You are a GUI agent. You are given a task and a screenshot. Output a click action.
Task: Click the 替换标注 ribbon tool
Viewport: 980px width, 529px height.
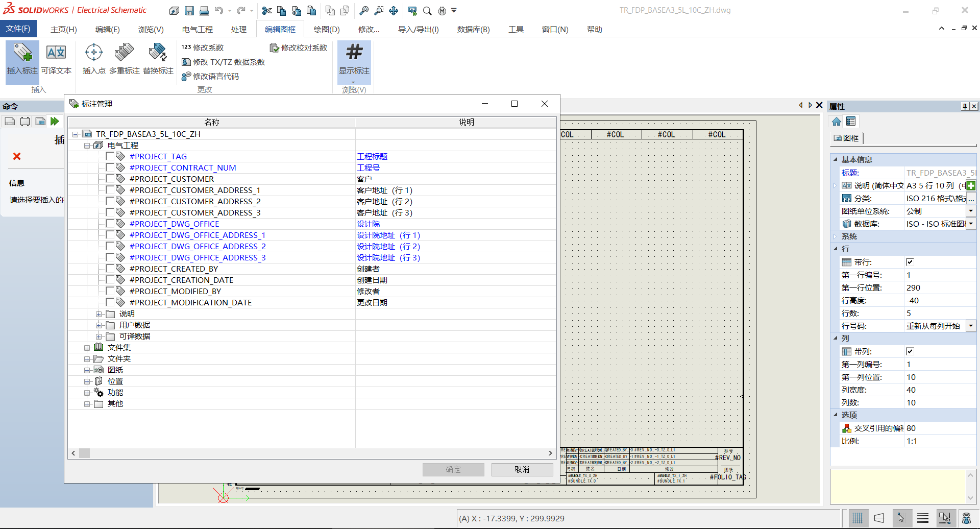158,59
